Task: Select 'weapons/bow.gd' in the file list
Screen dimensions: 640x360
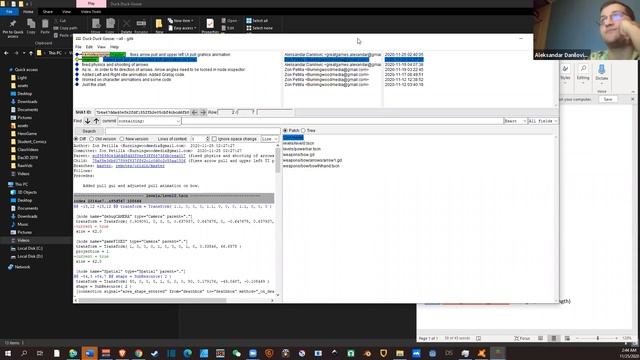Action: [x=298, y=155]
